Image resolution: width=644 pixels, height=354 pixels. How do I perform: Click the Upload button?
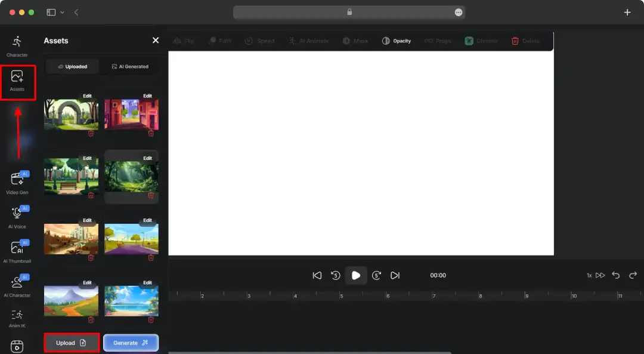71,342
